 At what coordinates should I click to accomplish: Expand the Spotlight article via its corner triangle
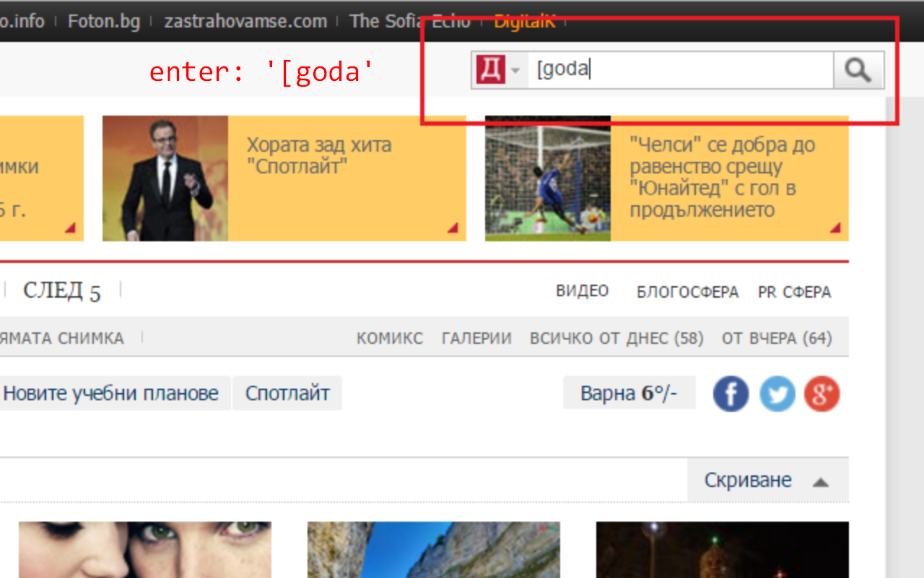pyautogui.click(x=454, y=229)
